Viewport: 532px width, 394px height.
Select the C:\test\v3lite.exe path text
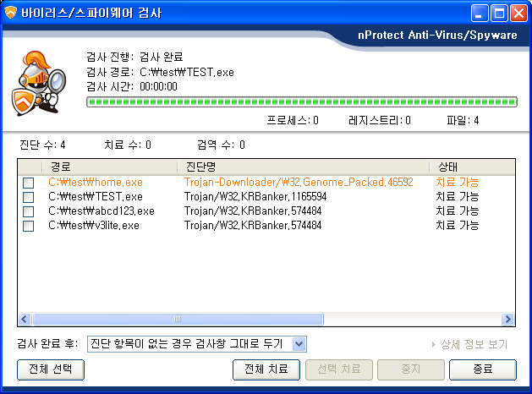click(x=94, y=225)
